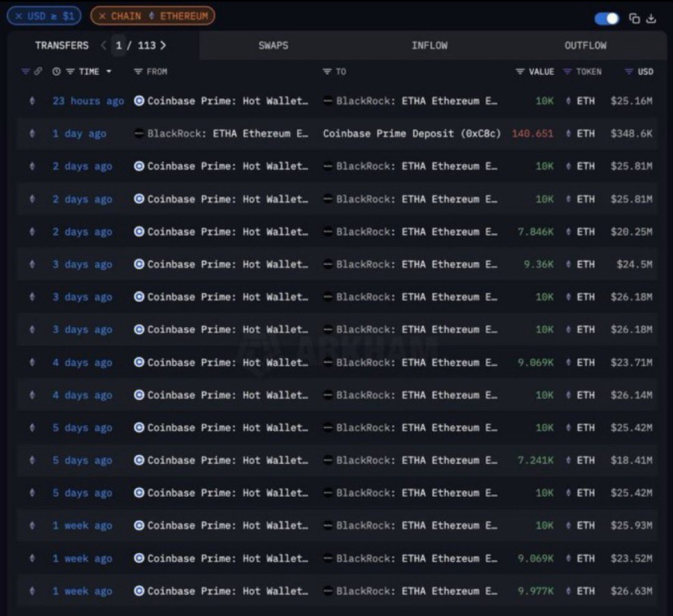673x616 pixels.
Task: Click the 9.36K value
Action: [538, 264]
